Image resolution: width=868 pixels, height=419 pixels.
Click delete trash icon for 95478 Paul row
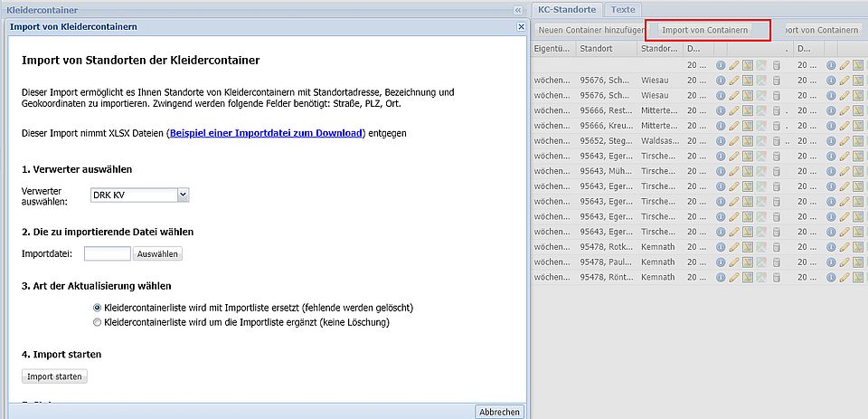(x=775, y=262)
